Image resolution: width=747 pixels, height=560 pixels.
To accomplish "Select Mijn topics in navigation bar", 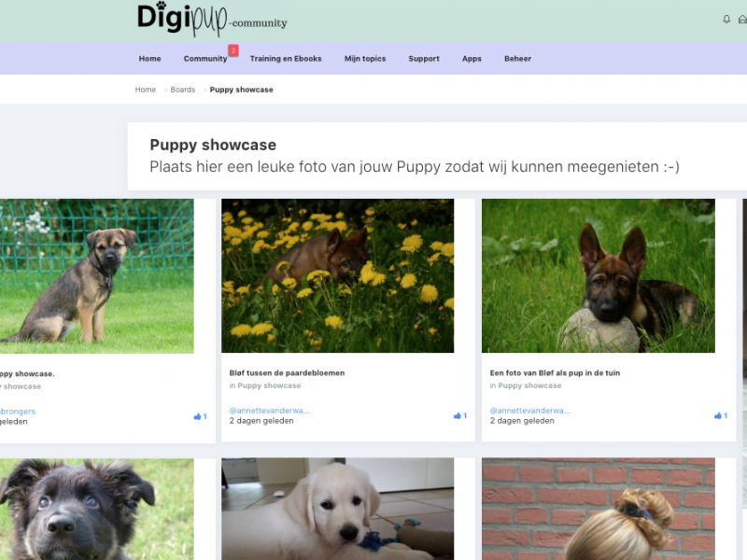I will [365, 59].
